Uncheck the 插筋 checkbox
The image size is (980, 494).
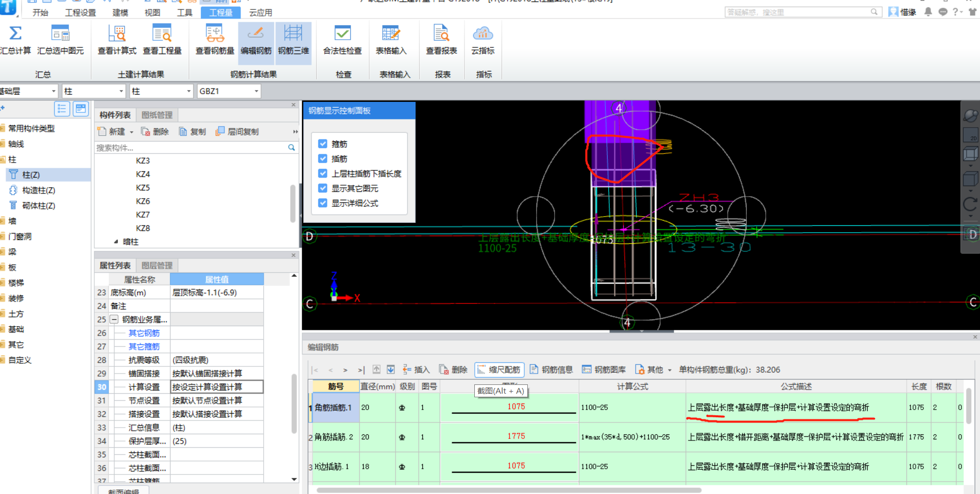pos(323,158)
